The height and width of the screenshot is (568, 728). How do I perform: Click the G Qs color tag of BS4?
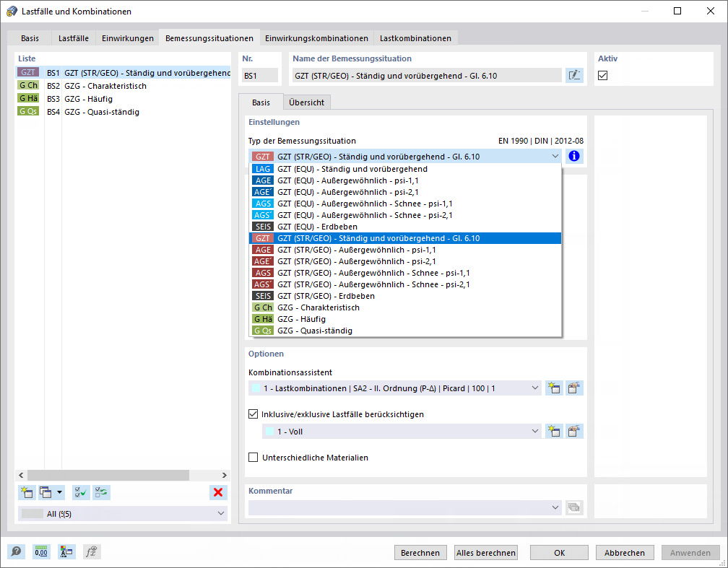(28, 111)
